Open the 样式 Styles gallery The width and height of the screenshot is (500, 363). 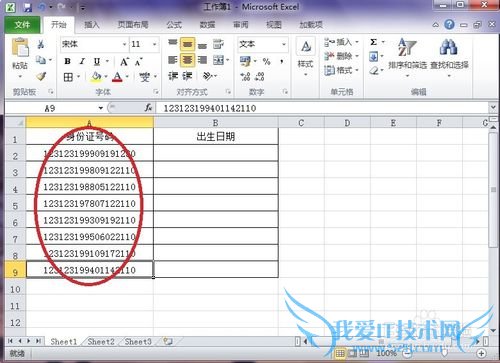click(306, 57)
